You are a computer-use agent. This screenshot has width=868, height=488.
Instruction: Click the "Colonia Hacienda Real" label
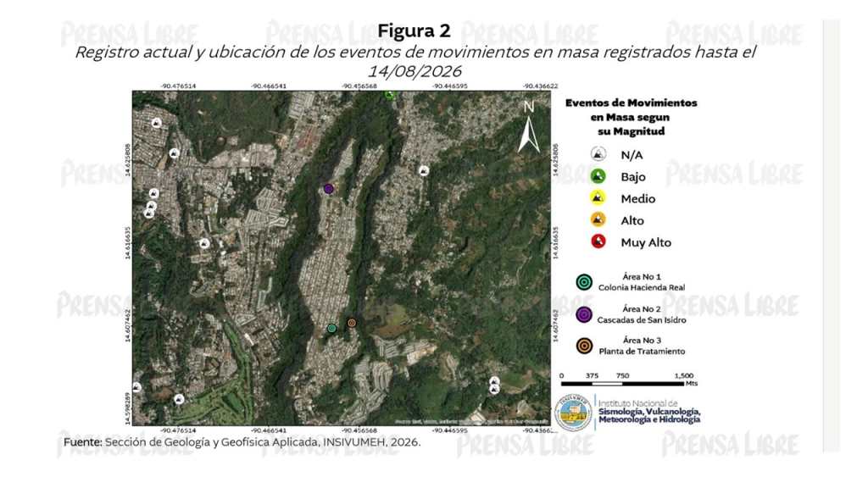pyautogui.click(x=642, y=288)
